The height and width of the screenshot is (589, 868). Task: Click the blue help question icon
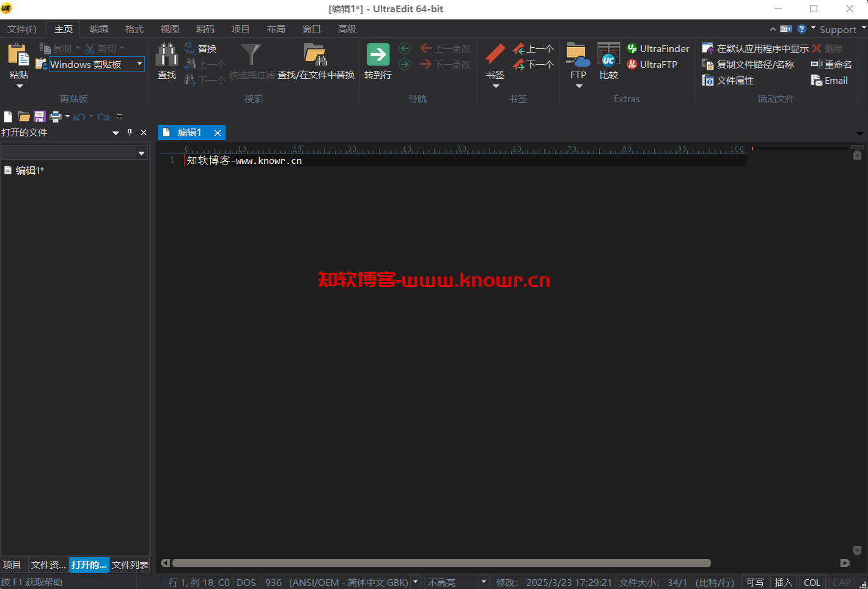pyautogui.click(x=801, y=29)
